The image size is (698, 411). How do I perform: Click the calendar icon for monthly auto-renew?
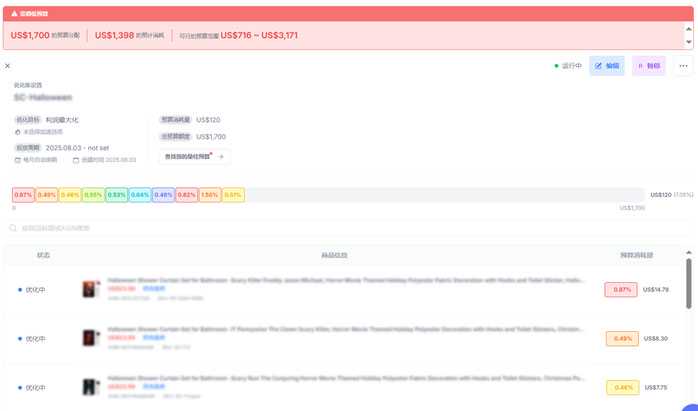[x=18, y=160]
